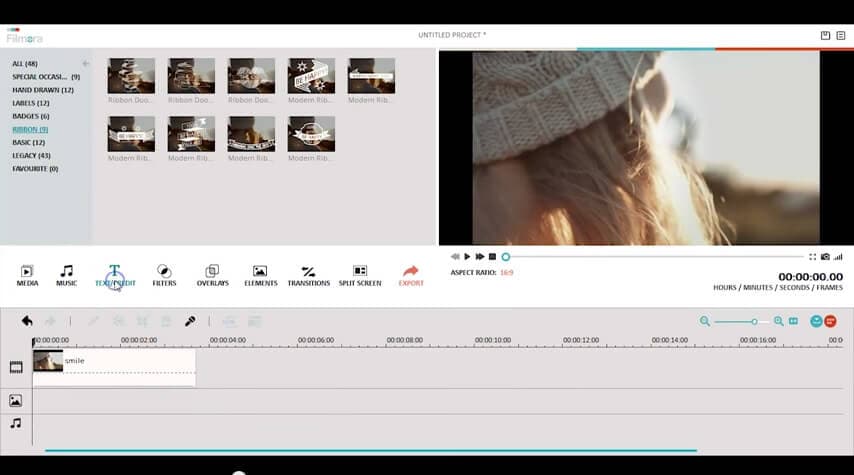Select the Labels (12) category

click(x=31, y=103)
